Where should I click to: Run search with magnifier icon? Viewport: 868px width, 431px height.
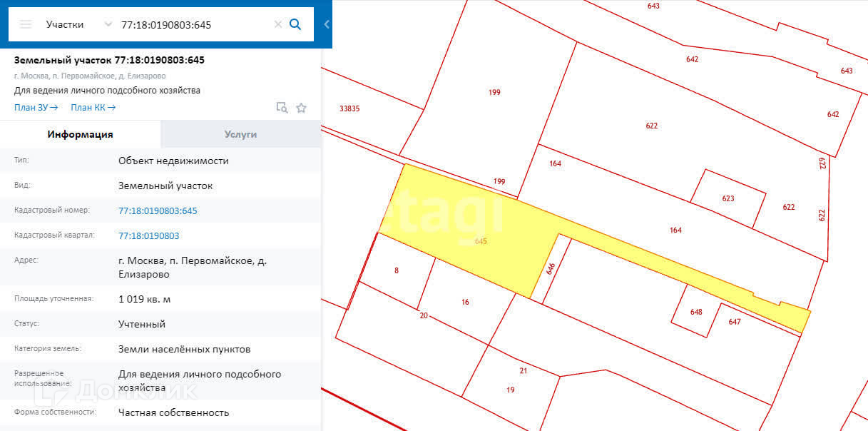[295, 24]
